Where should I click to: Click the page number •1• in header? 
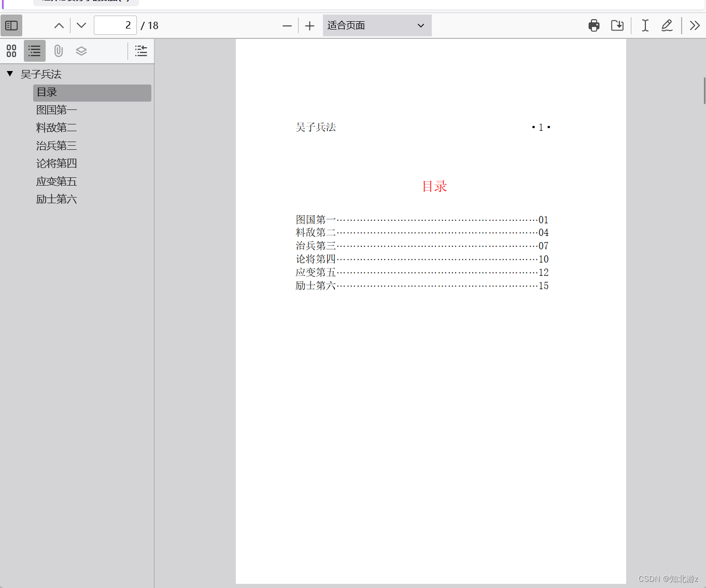click(x=541, y=127)
